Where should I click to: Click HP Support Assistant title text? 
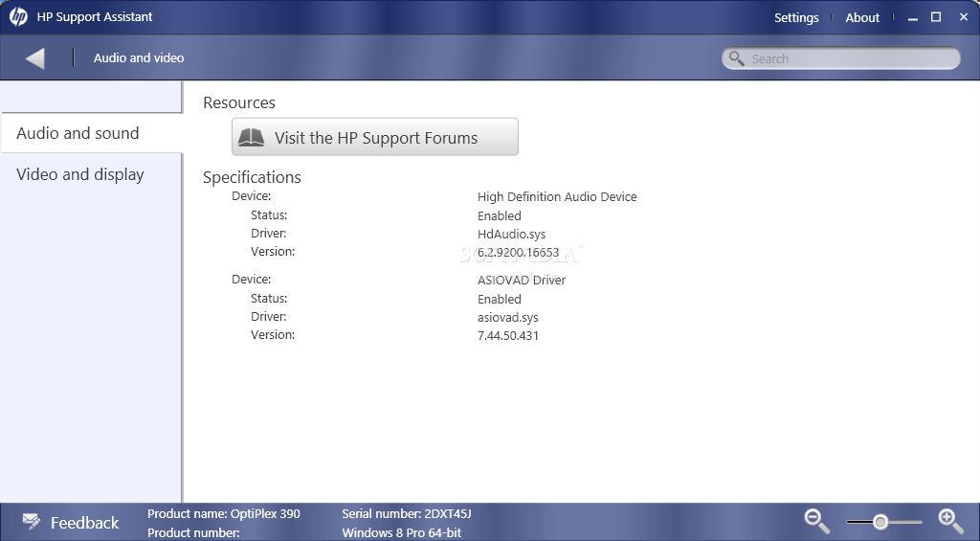tap(95, 17)
